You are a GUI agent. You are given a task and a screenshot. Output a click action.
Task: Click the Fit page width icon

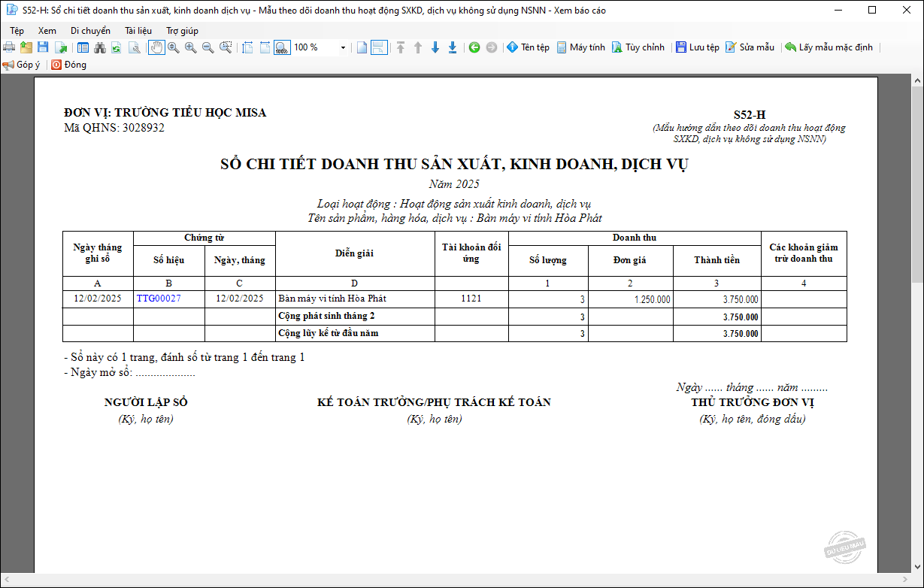click(x=265, y=47)
